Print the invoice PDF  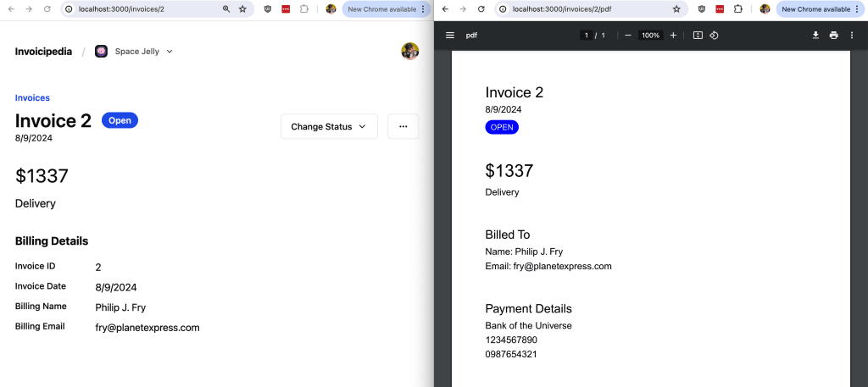coord(834,36)
